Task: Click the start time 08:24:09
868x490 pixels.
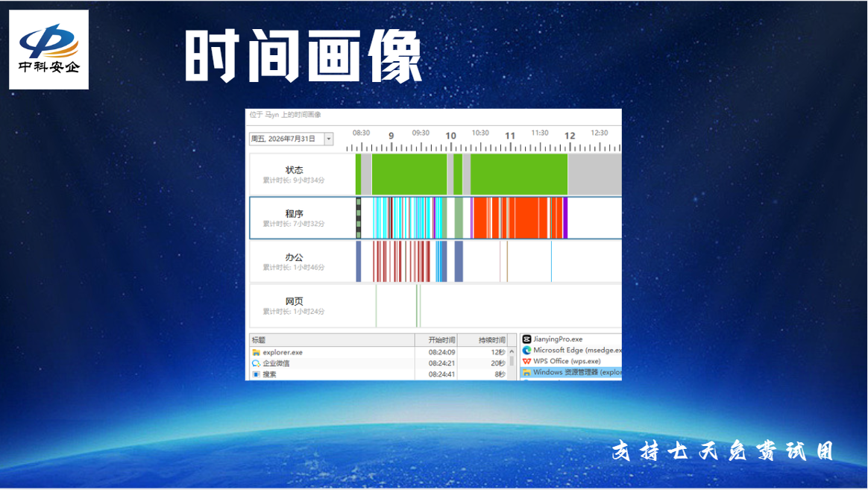Action: pos(441,352)
